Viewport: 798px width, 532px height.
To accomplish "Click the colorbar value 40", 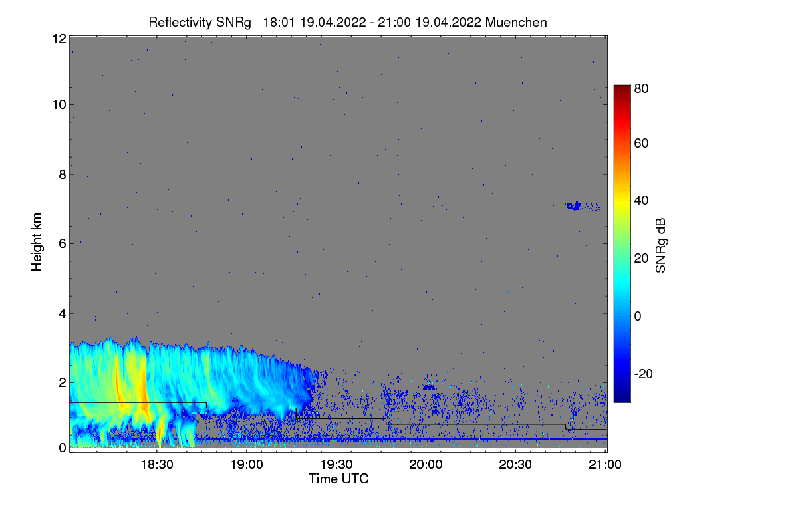I will [x=642, y=201].
